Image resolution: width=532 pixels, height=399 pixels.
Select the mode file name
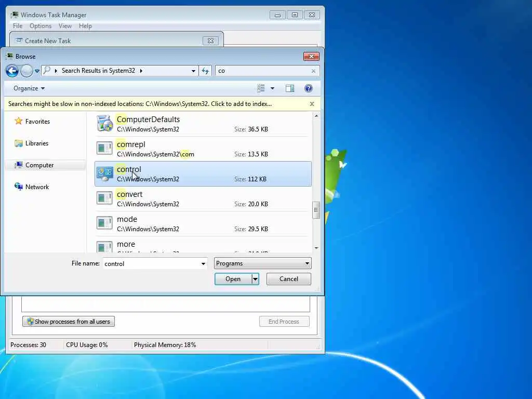click(x=127, y=219)
